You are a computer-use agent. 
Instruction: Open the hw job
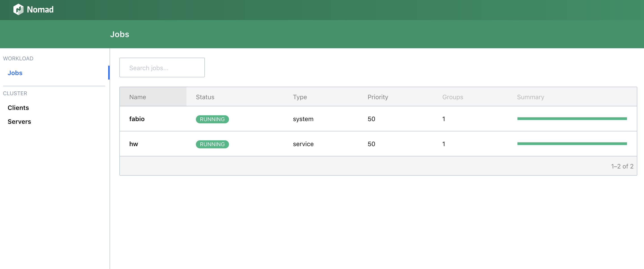(x=133, y=144)
